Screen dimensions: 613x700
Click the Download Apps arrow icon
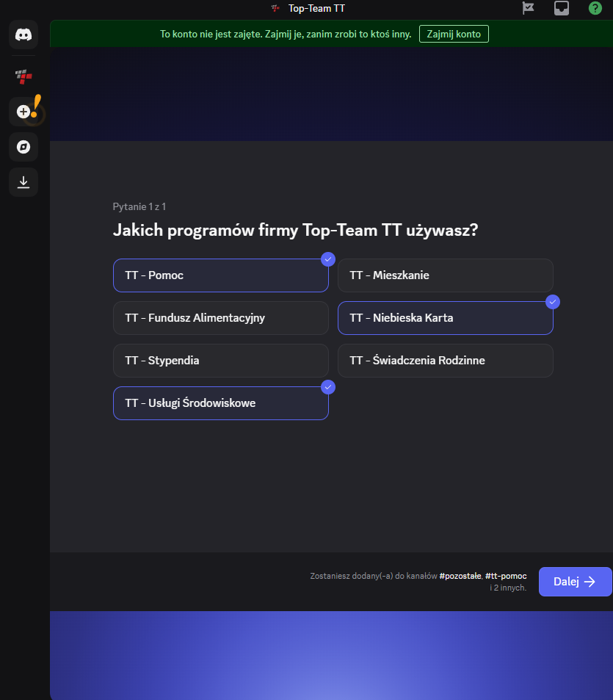coord(23,182)
